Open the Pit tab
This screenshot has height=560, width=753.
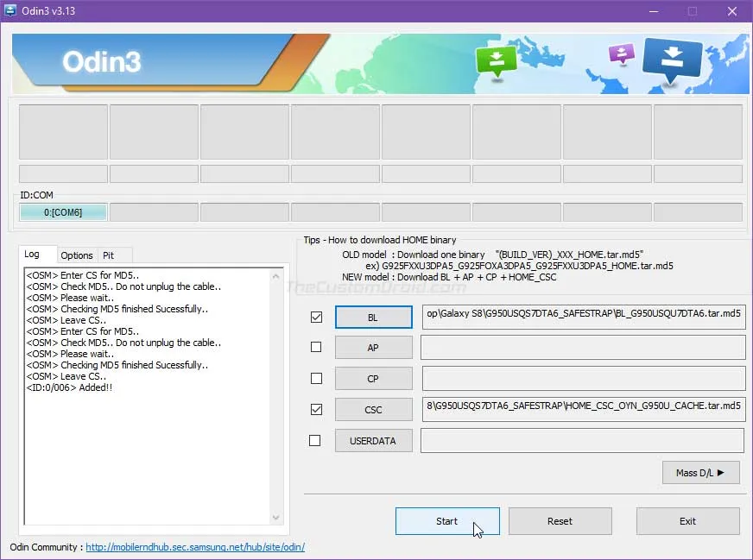109,255
